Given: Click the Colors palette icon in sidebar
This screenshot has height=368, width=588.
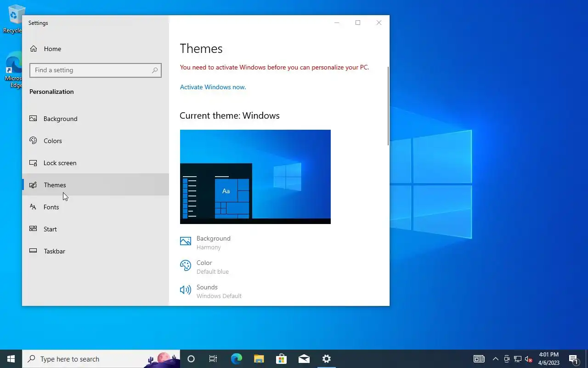Looking at the screenshot, I should [33, 141].
